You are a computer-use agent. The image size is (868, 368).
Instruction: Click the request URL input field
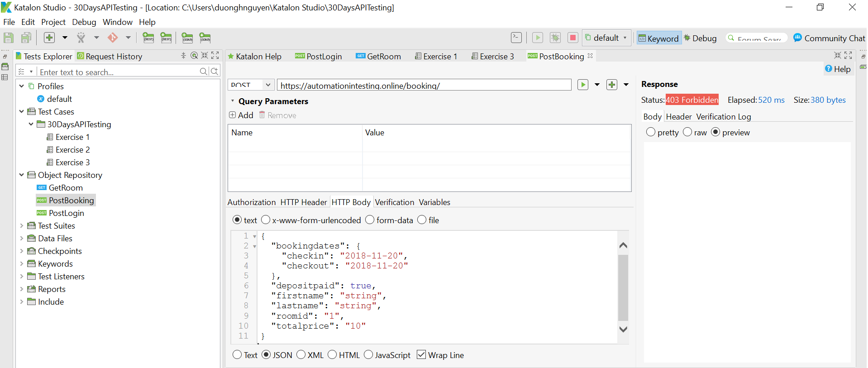[424, 85]
